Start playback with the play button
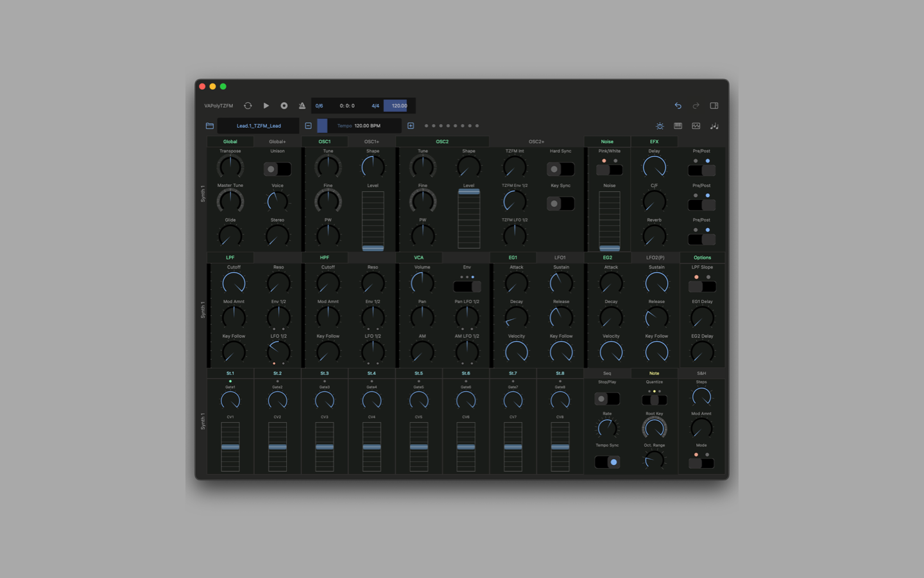This screenshot has width=924, height=578. pos(266,105)
